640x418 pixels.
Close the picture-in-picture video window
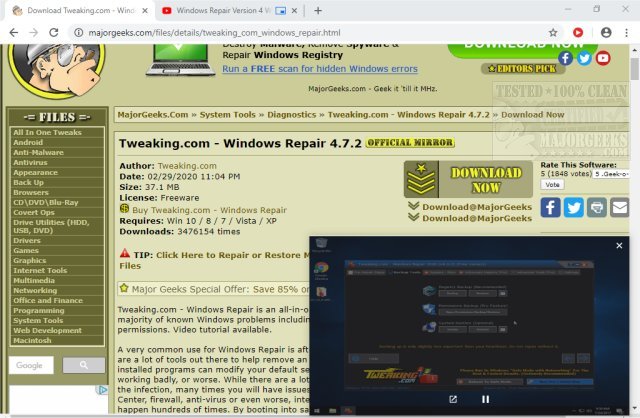pyautogui.click(x=619, y=245)
